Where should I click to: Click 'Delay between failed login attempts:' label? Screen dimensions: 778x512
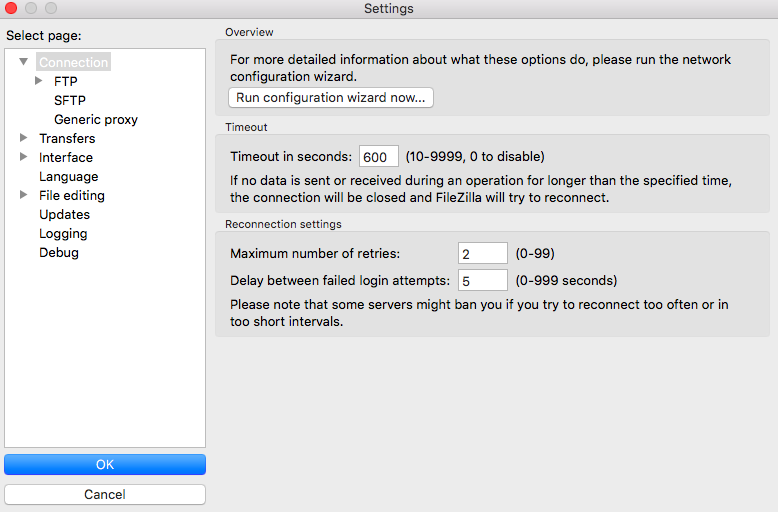tap(340, 281)
